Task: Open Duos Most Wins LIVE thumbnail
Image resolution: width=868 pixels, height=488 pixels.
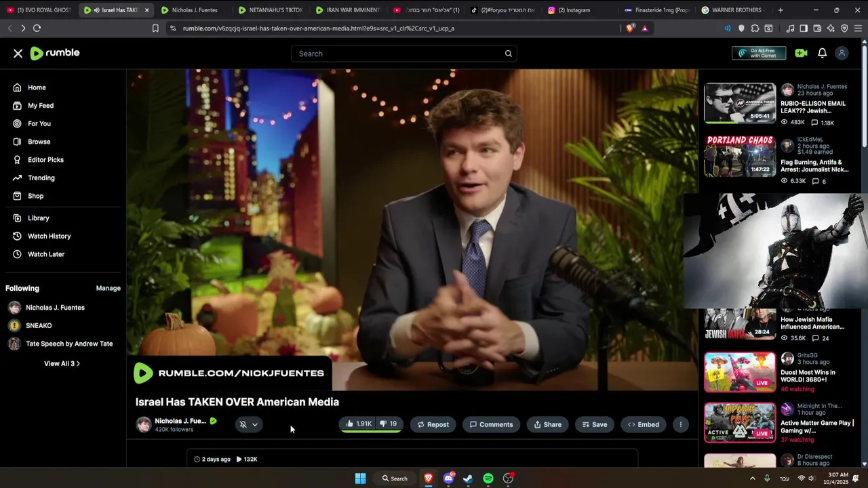Action: (x=740, y=372)
